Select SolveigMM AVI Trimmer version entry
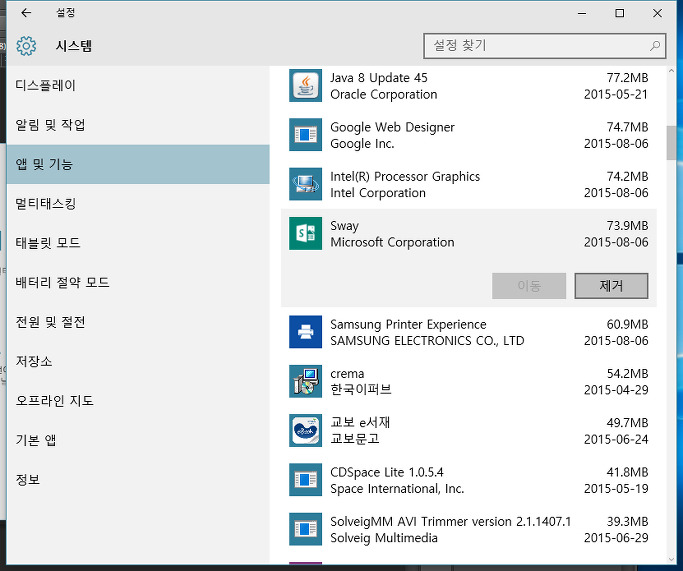Image resolution: width=683 pixels, height=571 pixels. [469, 529]
